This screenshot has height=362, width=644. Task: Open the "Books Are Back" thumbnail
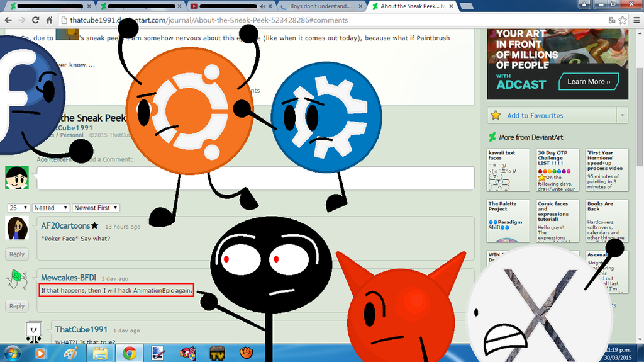click(607, 221)
